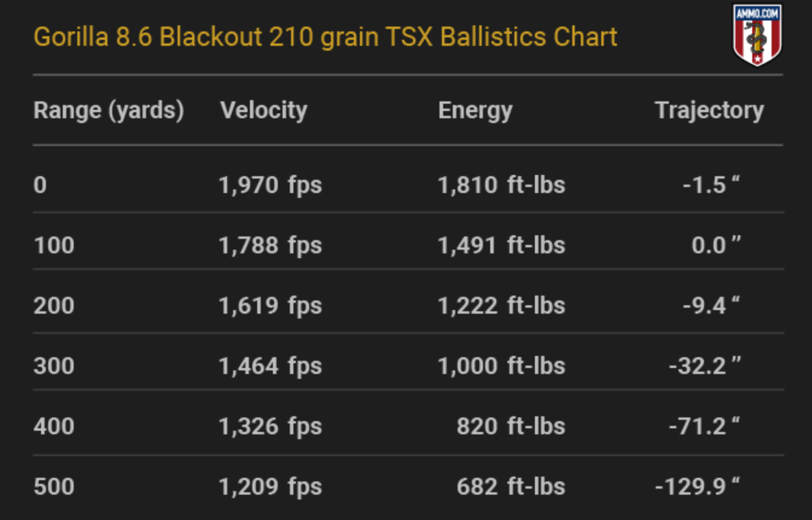Select the Range (yards) column header
Viewport: 812px width, 520px height.
(x=109, y=110)
